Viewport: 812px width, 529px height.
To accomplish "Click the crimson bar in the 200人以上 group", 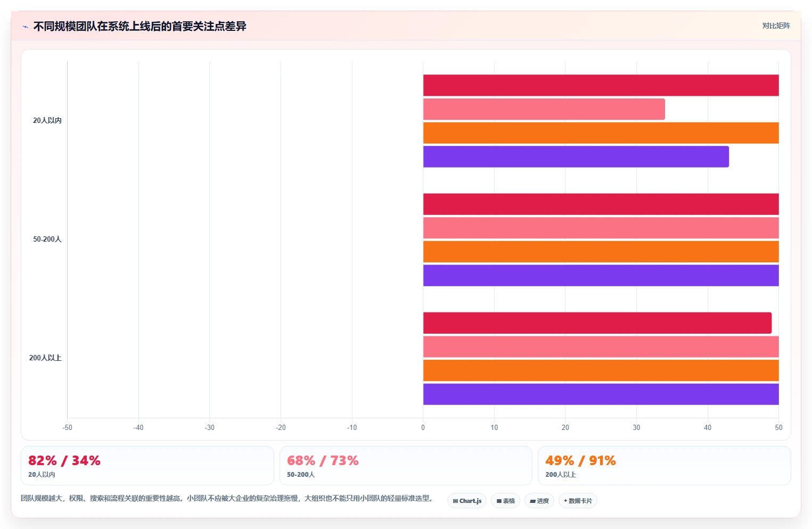I will pyautogui.click(x=597, y=323).
